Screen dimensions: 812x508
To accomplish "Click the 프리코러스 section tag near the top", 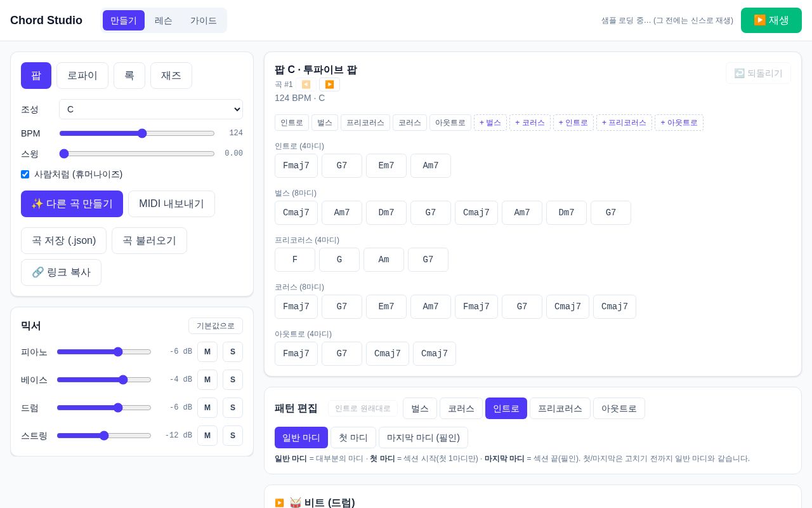I will pyautogui.click(x=365, y=123).
